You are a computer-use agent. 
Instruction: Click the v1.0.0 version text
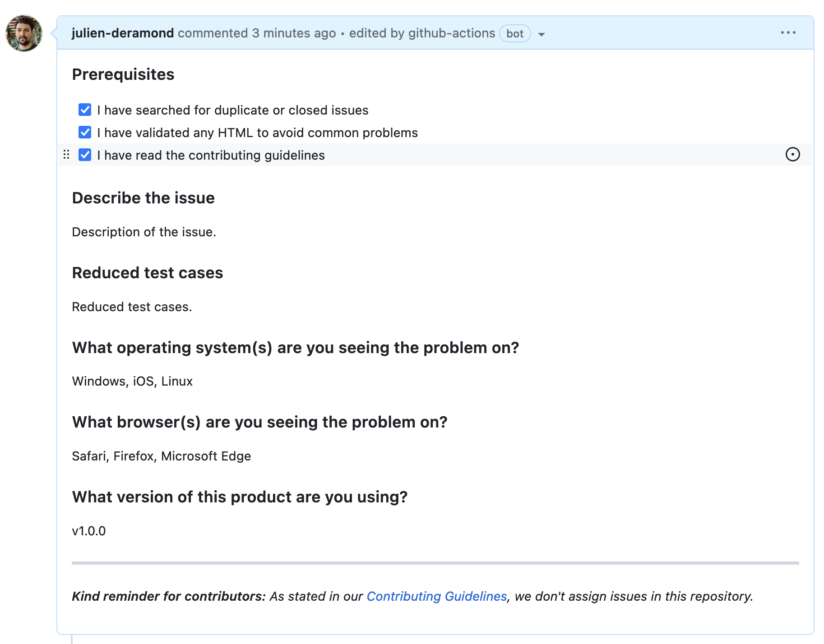(89, 531)
